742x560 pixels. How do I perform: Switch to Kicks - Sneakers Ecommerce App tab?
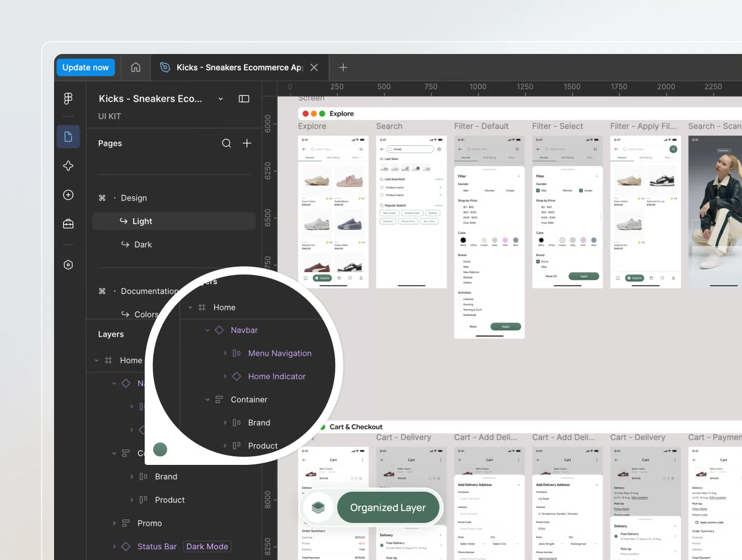239,67
